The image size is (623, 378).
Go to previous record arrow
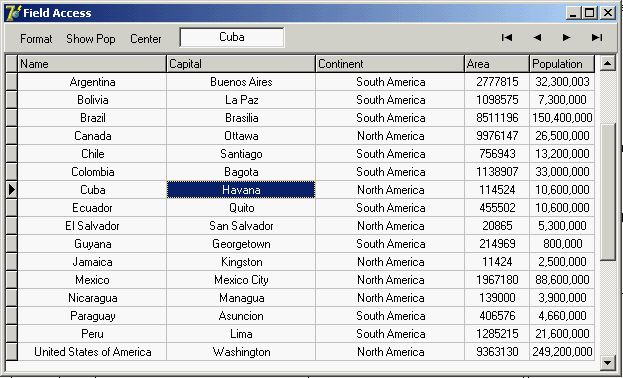pos(537,37)
